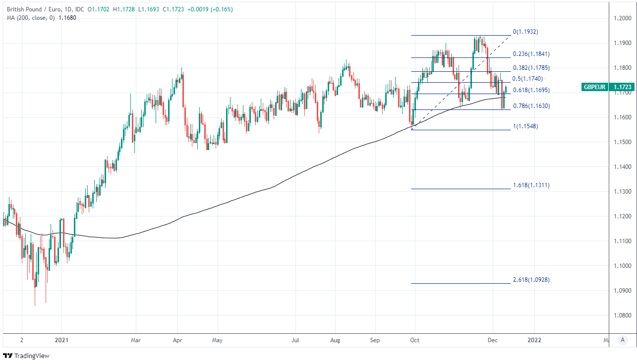637x364 pixels.
Task: Select the Aug marker on the time axis
Action: tap(335, 341)
